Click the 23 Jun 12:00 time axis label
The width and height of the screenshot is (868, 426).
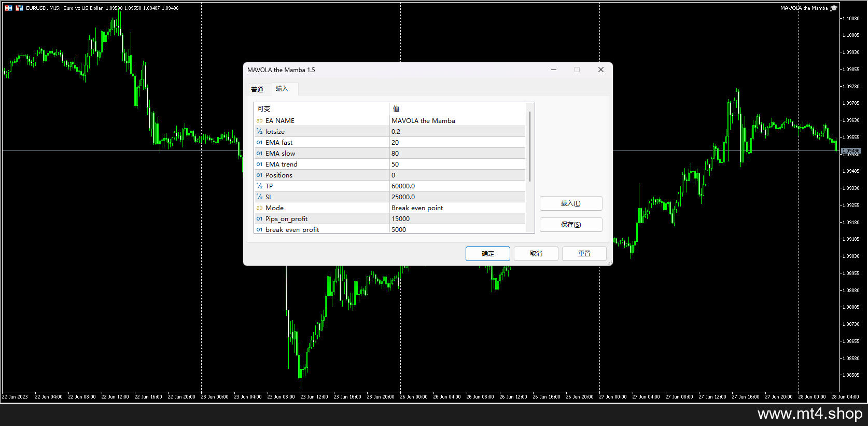click(314, 397)
